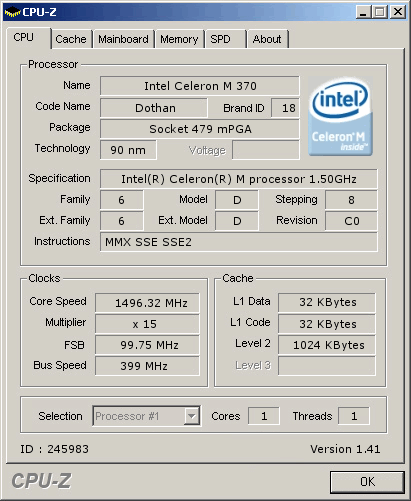The image size is (411, 501).
Task: Click the Core Speed value field
Action: pos(147,303)
